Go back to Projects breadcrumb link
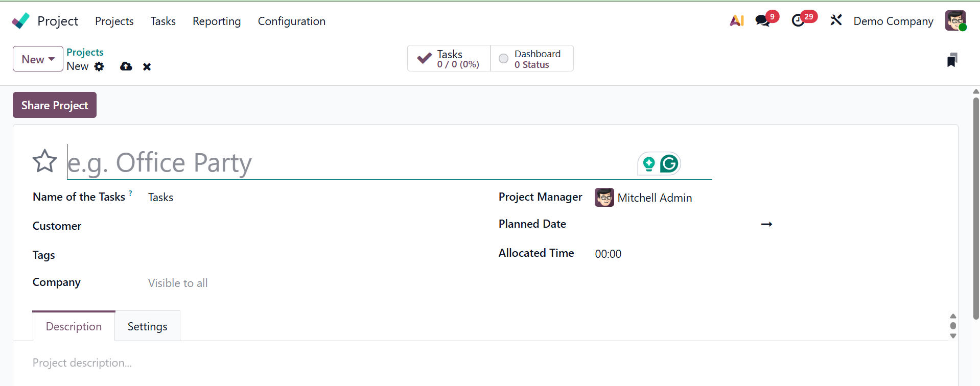This screenshot has width=980, height=386. point(85,52)
